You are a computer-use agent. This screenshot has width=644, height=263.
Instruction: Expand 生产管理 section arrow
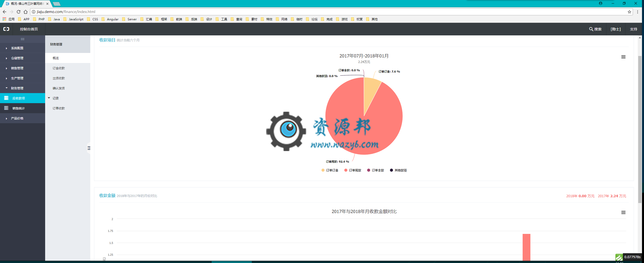pos(7,78)
